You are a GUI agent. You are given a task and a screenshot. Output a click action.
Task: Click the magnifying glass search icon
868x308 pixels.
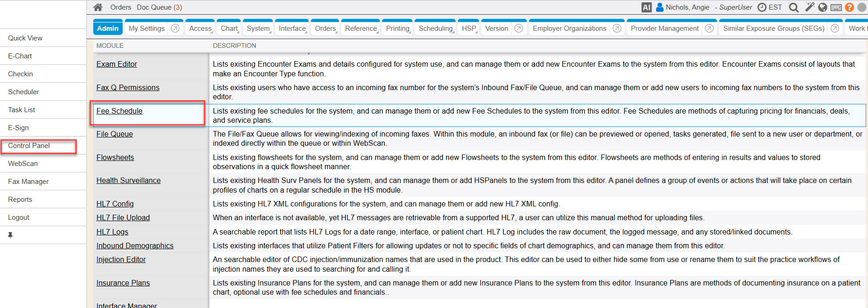click(x=794, y=7)
